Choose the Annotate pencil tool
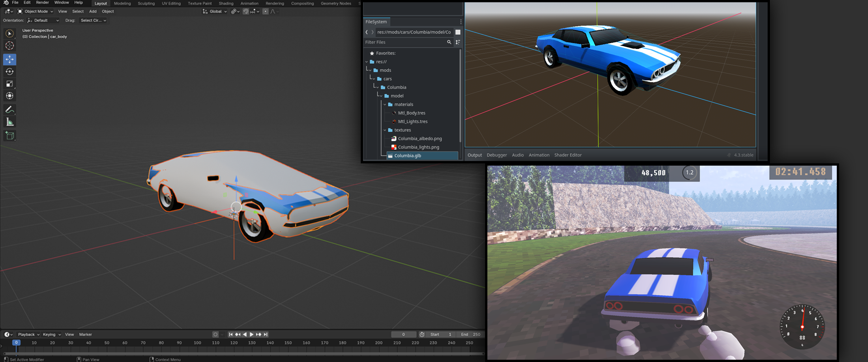Viewport: 868px width, 362px height. [x=9, y=110]
